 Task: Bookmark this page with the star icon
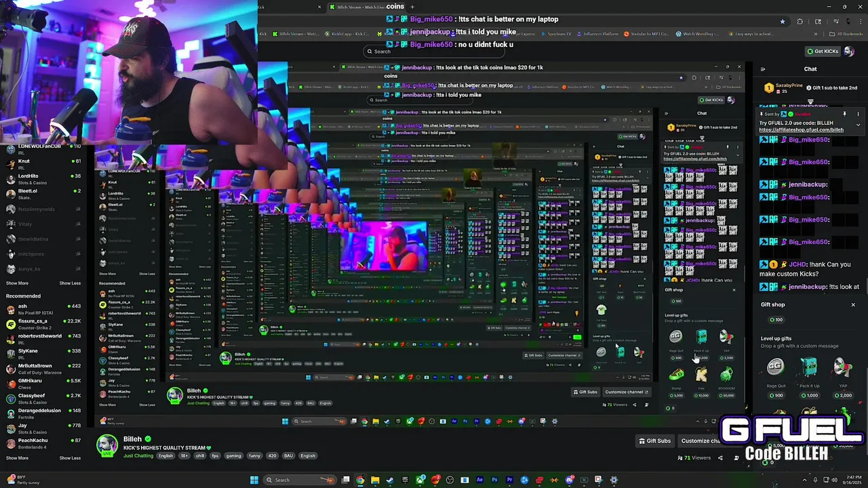point(783,21)
